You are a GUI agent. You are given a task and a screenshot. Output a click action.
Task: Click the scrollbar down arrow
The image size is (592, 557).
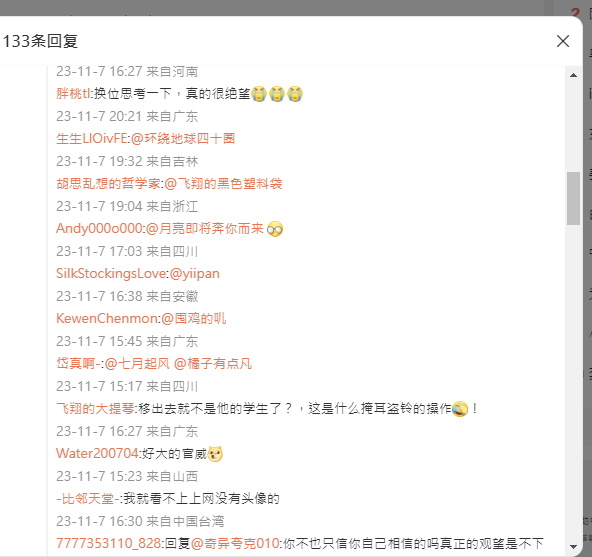pyautogui.click(x=573, y=546)
